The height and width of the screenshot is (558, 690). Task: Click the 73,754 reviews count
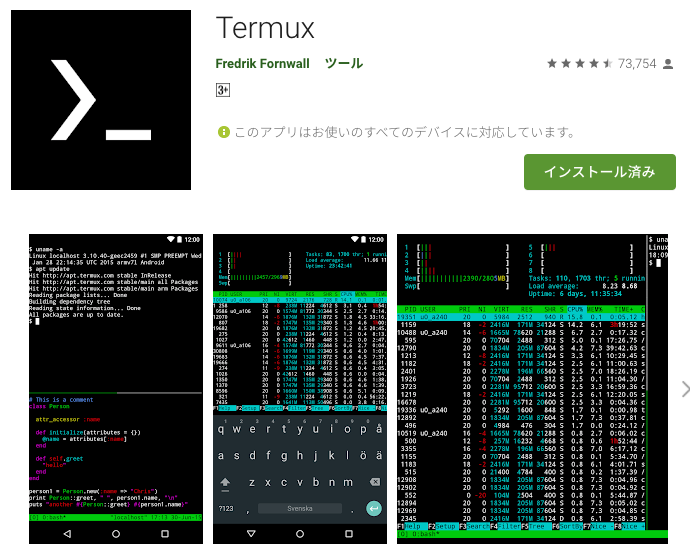tap(637, 64)
